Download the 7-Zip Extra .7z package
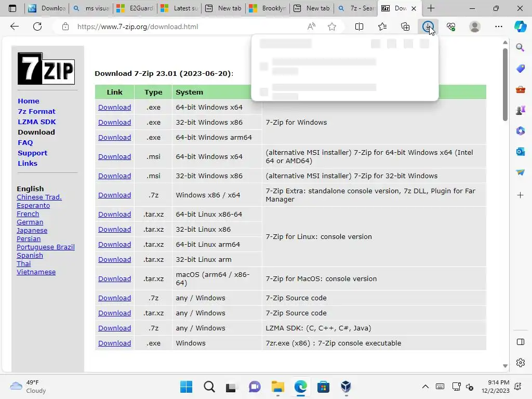The image size is (532, 399). [x=114, y=195]
